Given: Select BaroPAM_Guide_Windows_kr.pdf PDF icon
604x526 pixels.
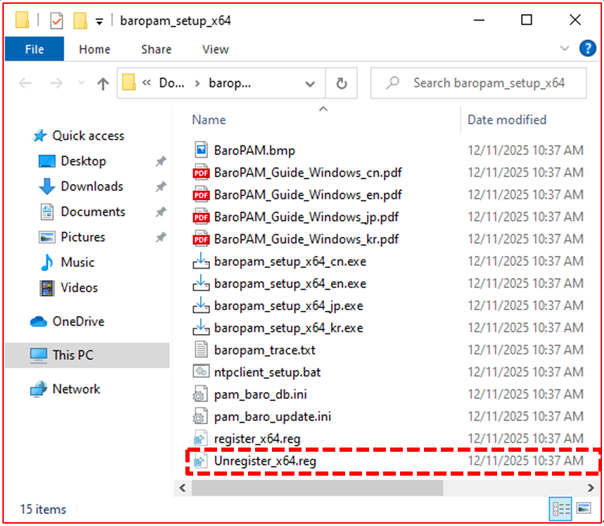Looking at the screenshot, I should click(x=201, y=239).
